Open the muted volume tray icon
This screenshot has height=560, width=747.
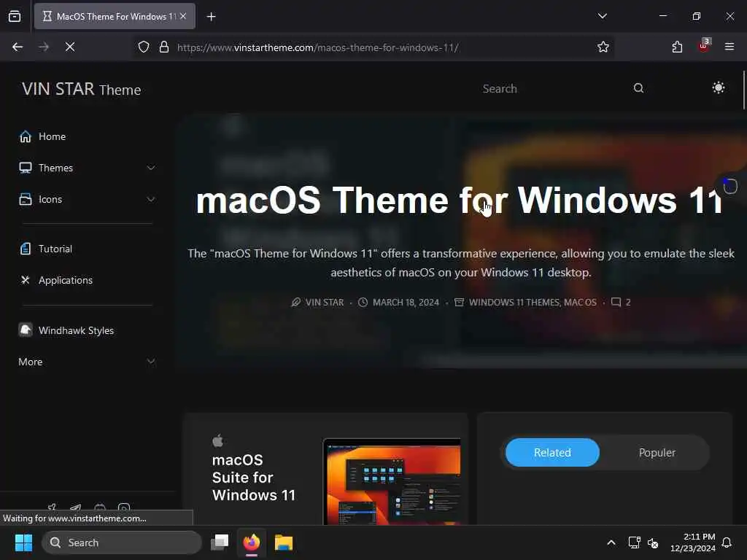coord(653,542)
